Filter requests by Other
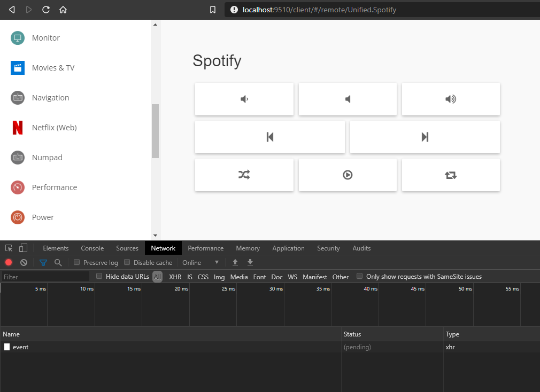 point(341,277)
